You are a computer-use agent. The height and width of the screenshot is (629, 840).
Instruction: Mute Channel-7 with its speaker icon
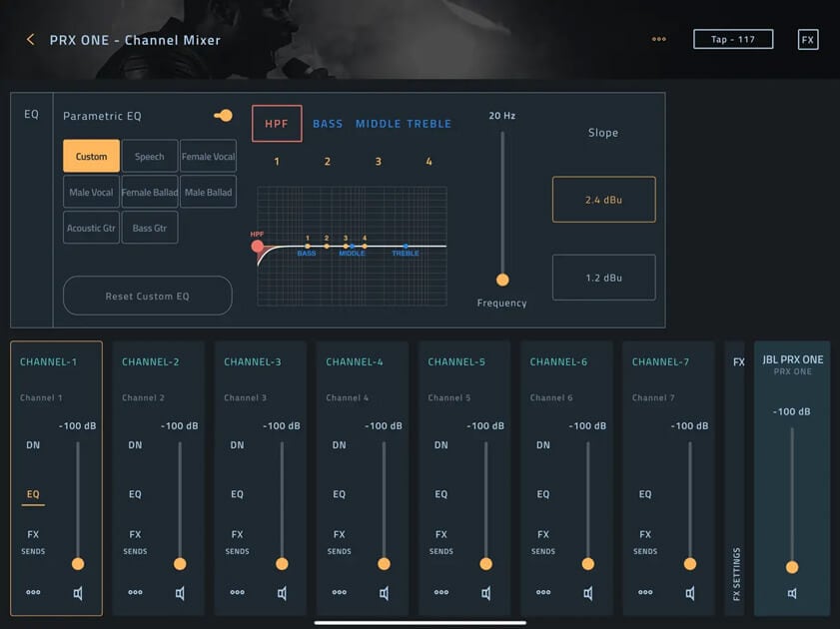(690, 593)
